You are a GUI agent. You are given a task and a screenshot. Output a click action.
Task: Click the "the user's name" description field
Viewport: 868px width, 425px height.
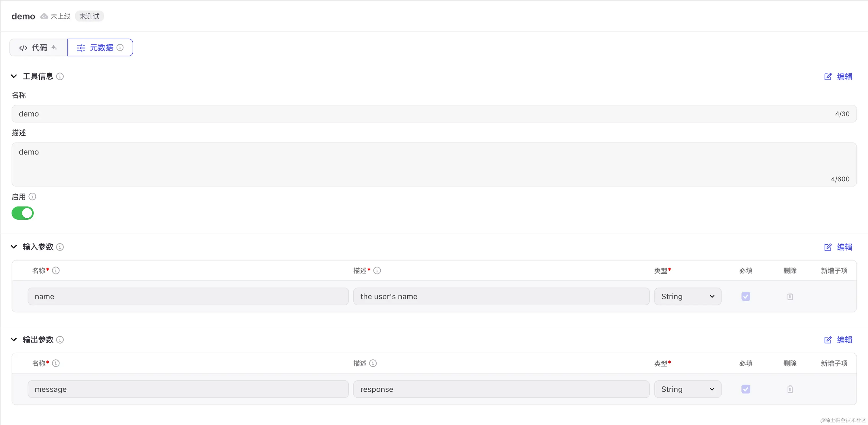[501, 296]
